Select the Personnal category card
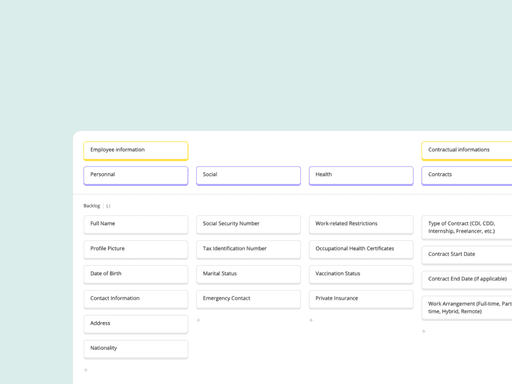This screenshot has width=512, height=384. click(136, 175)
